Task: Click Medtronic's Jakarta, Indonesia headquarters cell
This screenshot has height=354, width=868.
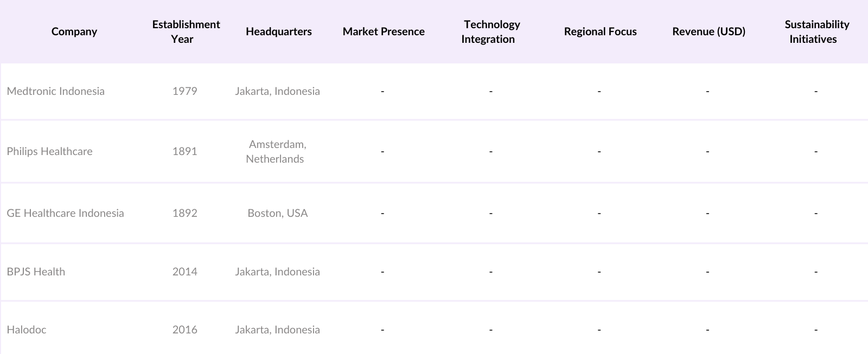Action: coord(277,91)
